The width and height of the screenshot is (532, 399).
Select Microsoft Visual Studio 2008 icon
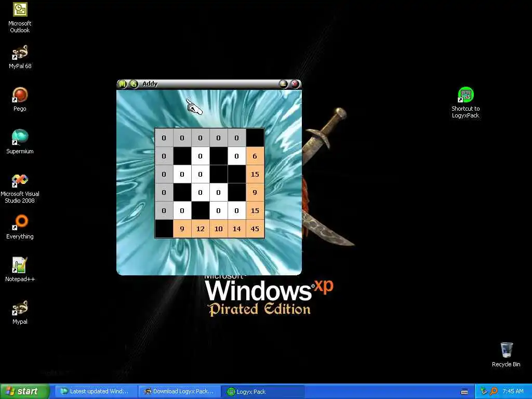tap(20, 188)
